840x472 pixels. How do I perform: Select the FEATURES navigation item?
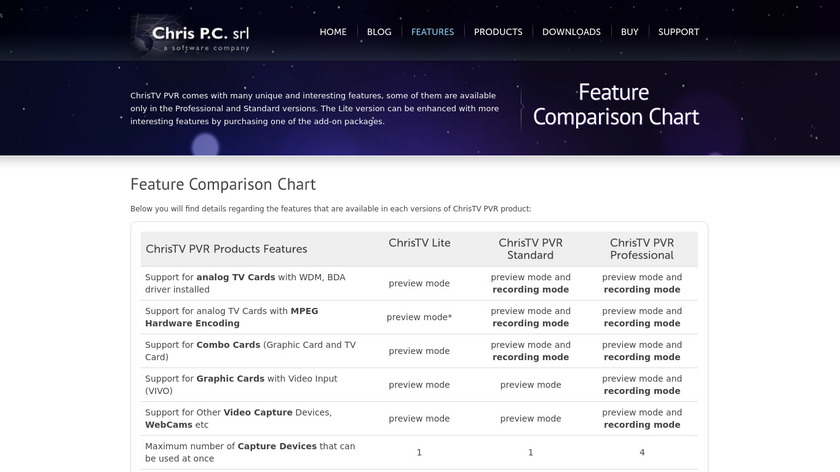(x=432, y=32)
